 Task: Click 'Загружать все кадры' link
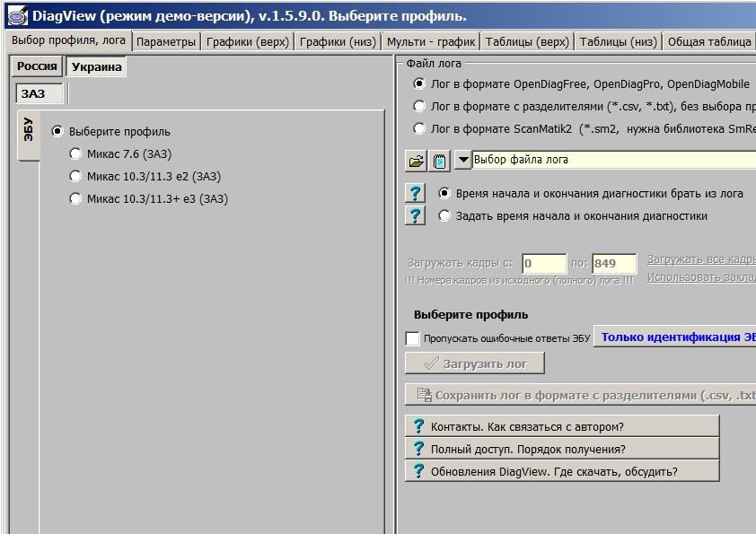point(701,259)
